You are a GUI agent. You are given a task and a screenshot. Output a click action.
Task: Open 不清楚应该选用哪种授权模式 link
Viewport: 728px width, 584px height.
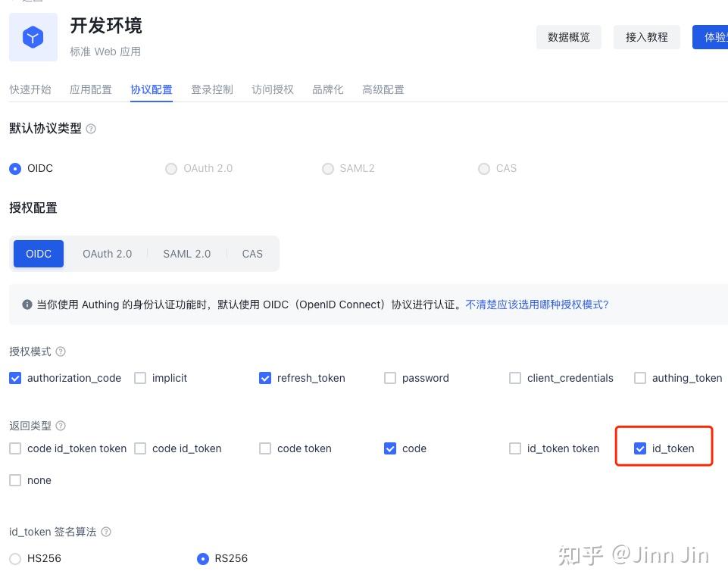(x=536, y=304)
